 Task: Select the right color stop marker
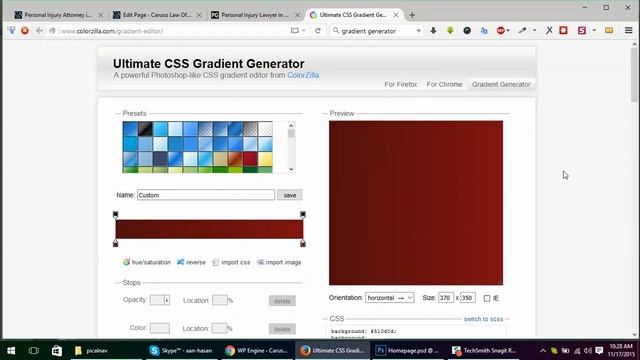tap(302, 243)
